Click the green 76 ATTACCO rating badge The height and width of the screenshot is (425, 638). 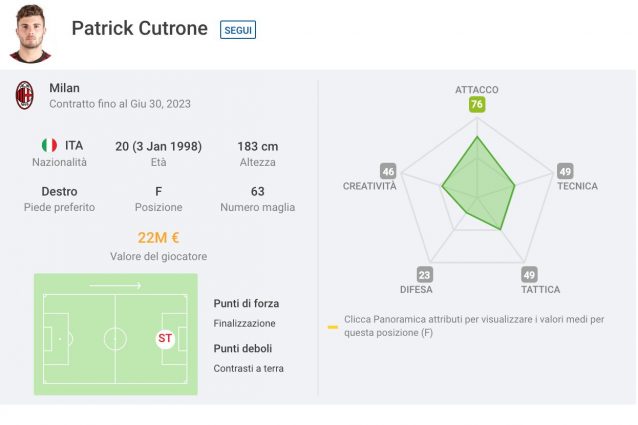[x=477, y=105]
